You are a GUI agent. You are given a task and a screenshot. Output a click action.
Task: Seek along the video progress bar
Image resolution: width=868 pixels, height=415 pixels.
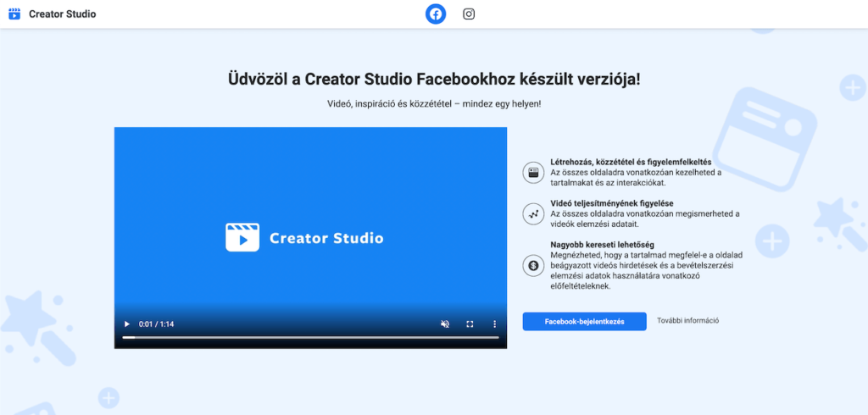point(310,337)
